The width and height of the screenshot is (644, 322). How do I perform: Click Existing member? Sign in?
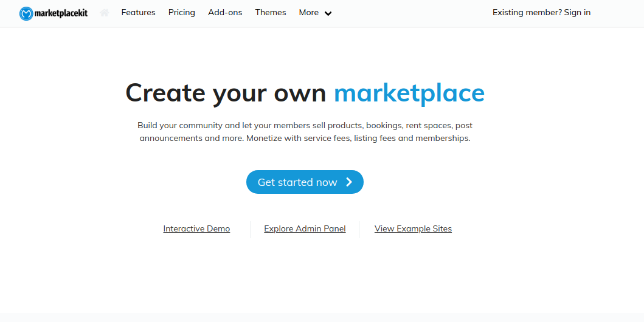(541, 13)
